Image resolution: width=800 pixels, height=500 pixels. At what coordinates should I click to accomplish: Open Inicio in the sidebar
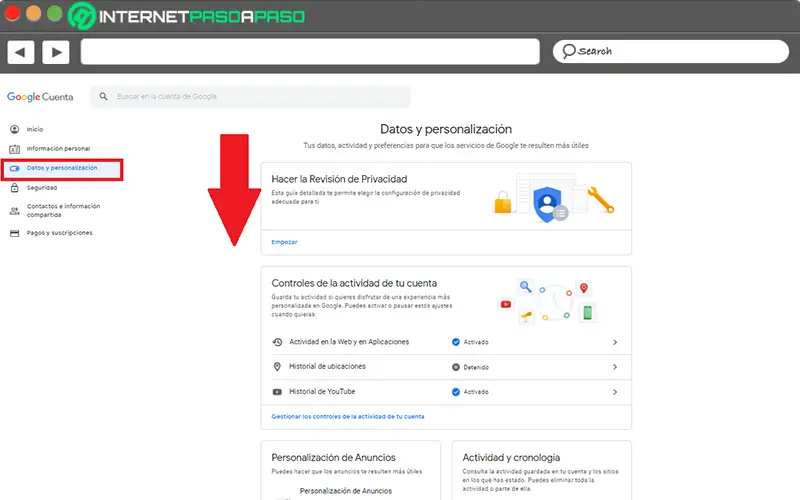(35, 130)
